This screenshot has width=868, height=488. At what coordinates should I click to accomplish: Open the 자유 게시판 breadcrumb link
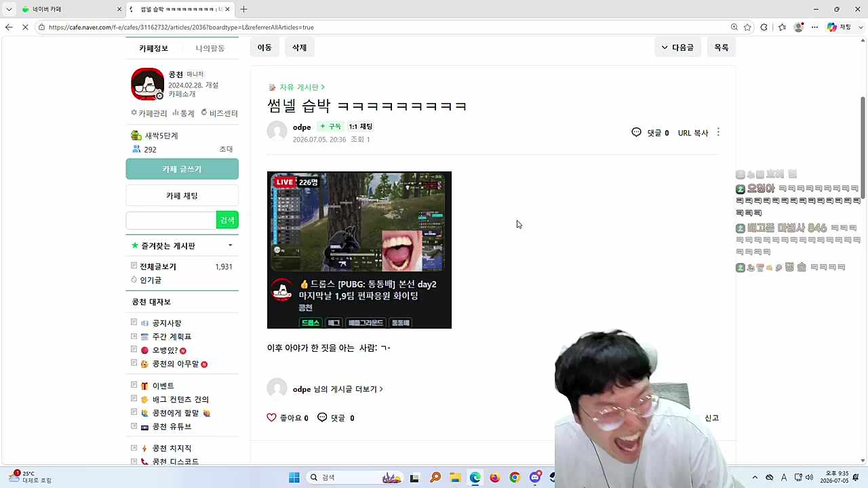coord(298,87)
